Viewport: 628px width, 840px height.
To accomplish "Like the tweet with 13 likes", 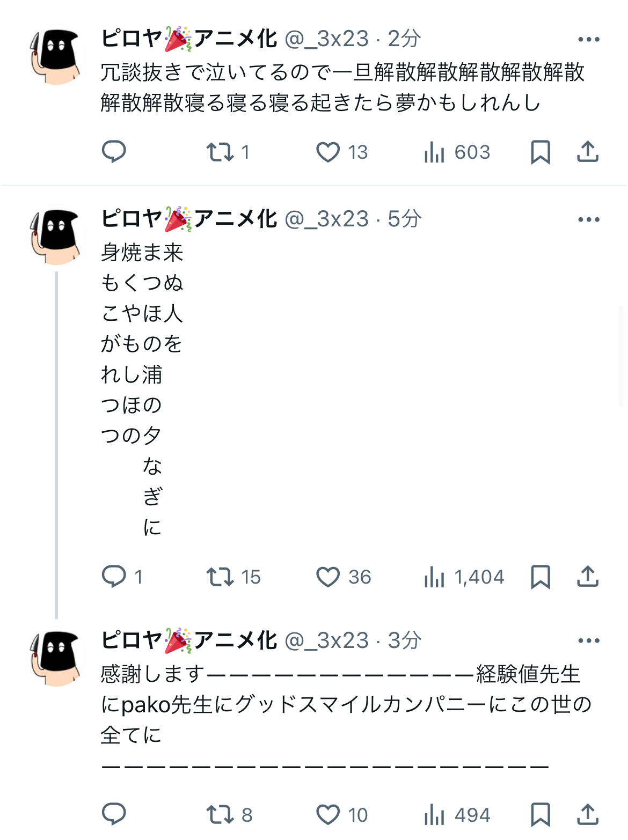I will pos(328,152).
